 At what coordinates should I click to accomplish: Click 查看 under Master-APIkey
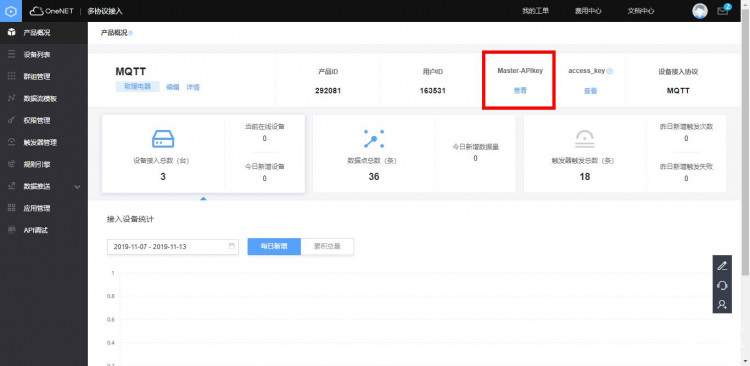[x=520, y=90]
